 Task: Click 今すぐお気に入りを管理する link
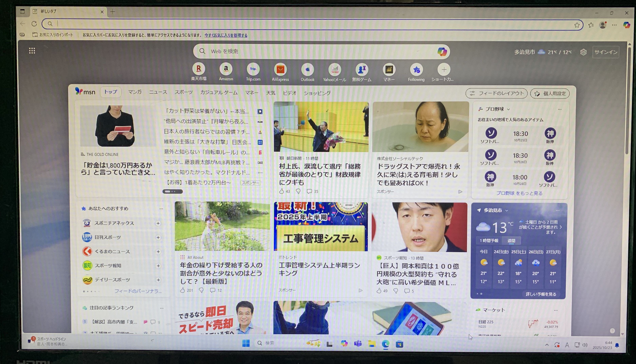pyautogui.click(x=226, y=35)
